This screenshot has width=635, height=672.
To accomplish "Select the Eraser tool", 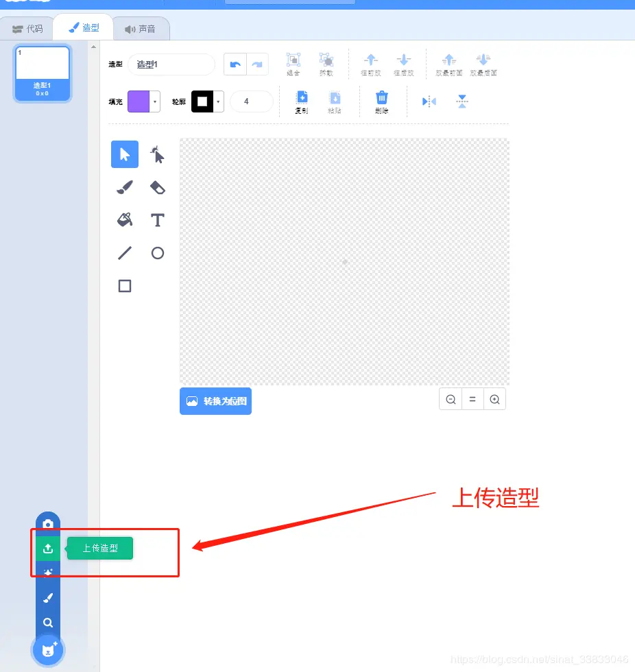I will [157, 187].
